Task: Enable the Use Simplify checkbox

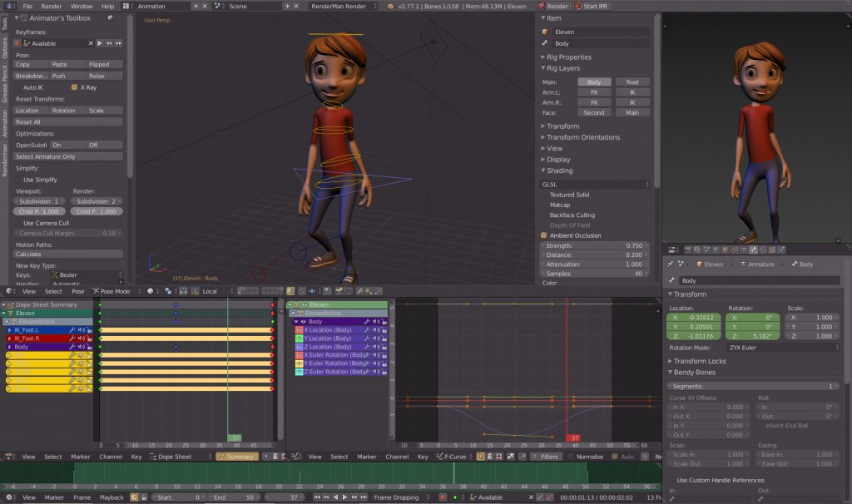Action: [19, 180]
